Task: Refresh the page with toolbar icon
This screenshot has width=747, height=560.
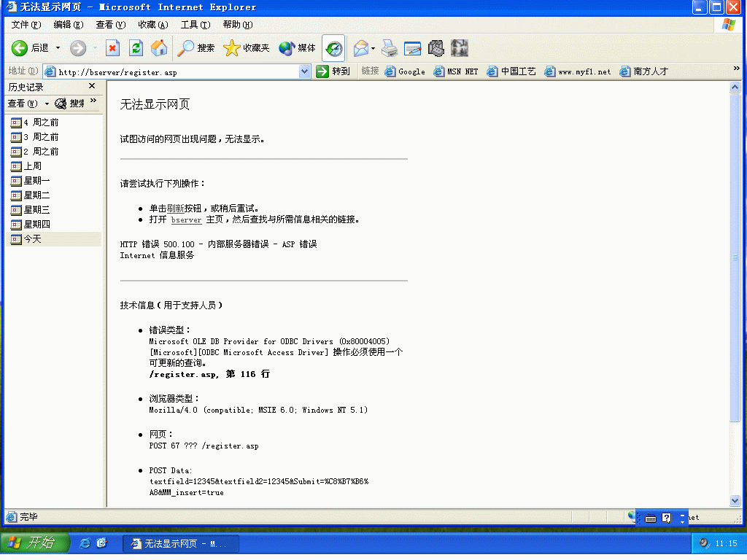Action: point(136,48)
